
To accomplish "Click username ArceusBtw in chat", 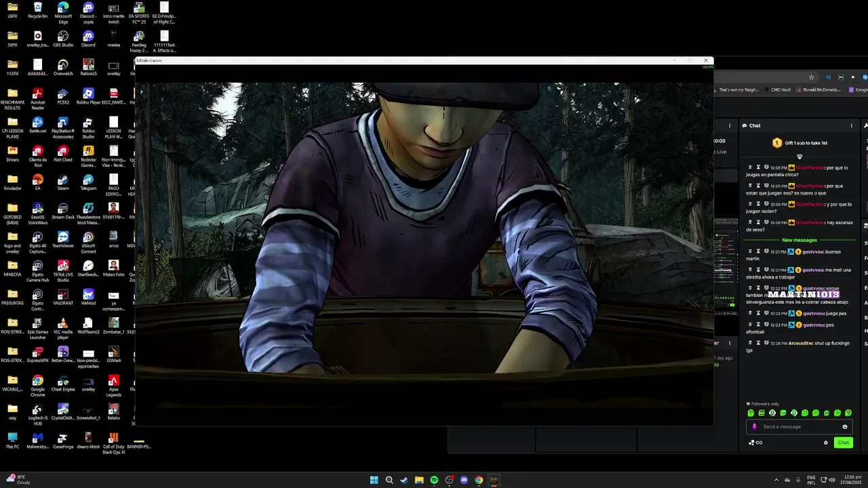I will pyautogui.click(x=800, y=343).
